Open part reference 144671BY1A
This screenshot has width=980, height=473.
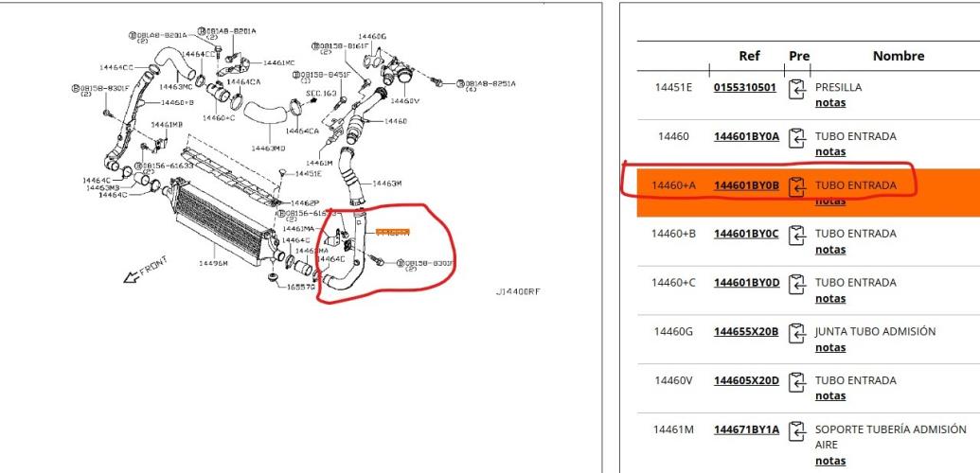point(746,429)
